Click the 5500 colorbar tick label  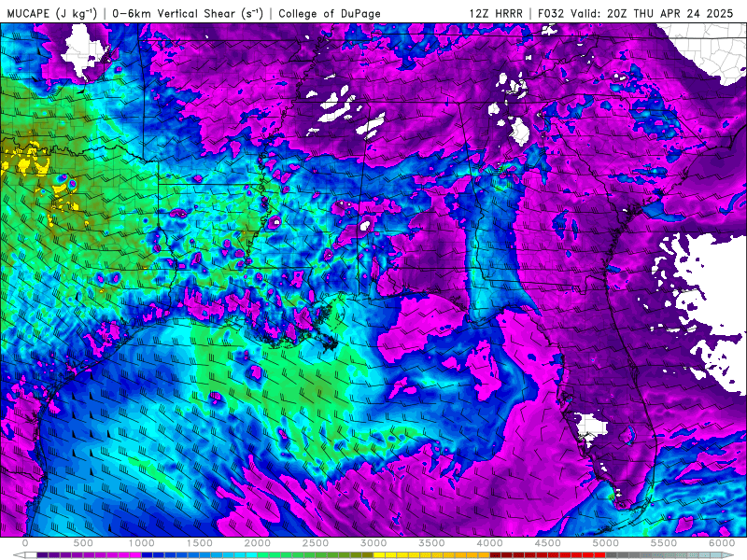[x=664, y=543]
